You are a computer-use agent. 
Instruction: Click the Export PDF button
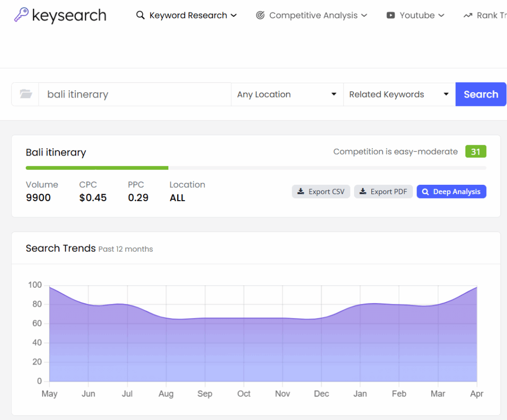tap(383, 192)
